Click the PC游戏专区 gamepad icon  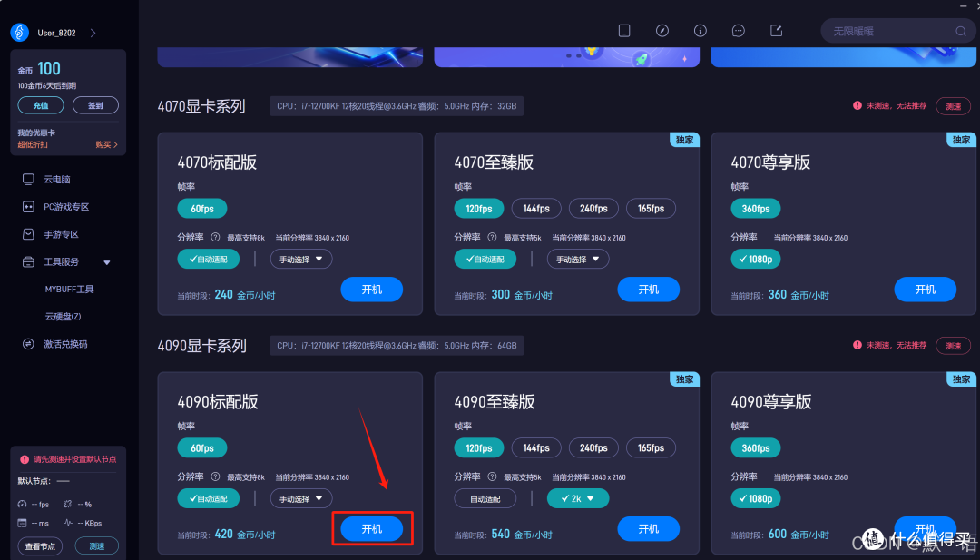point(28,207)
